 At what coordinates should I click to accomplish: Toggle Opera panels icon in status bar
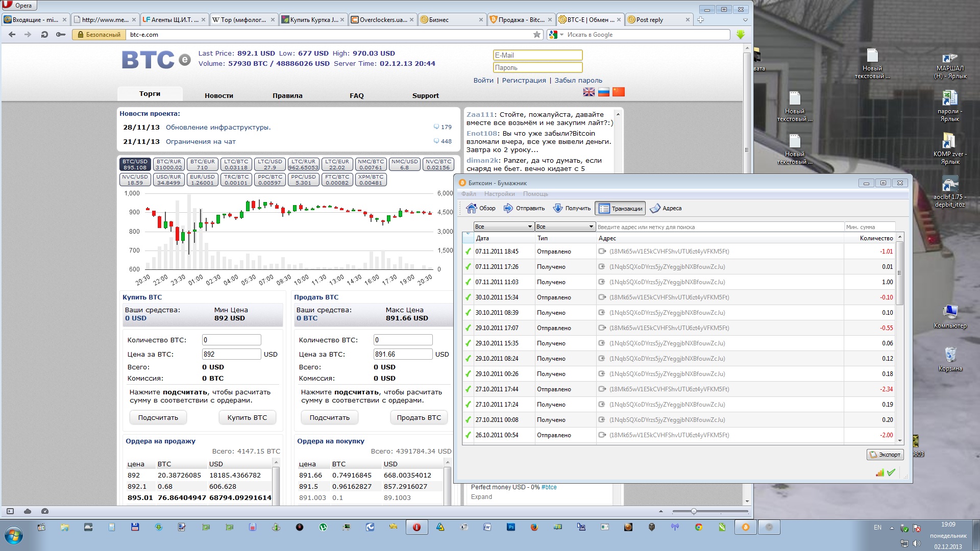point(10,511)
